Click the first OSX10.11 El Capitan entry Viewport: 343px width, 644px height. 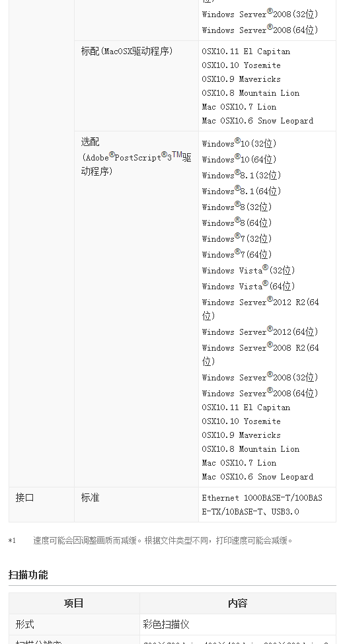pos(246,52)
